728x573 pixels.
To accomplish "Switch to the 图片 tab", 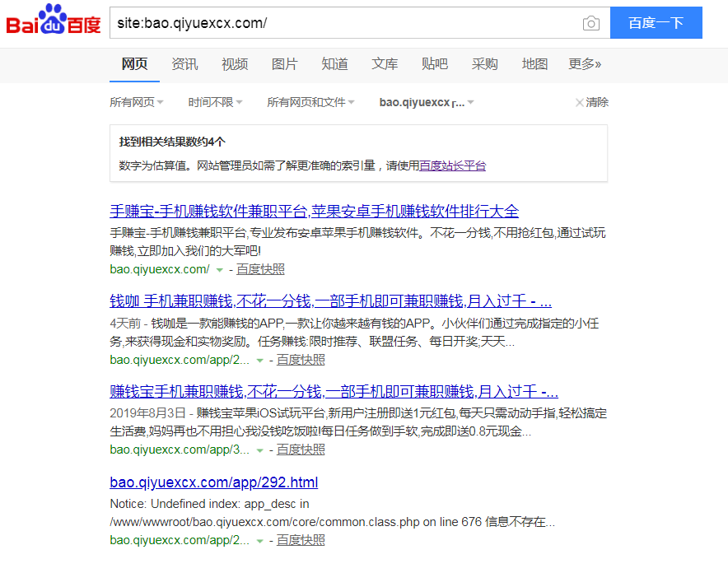I will click(x=285, y=64).
